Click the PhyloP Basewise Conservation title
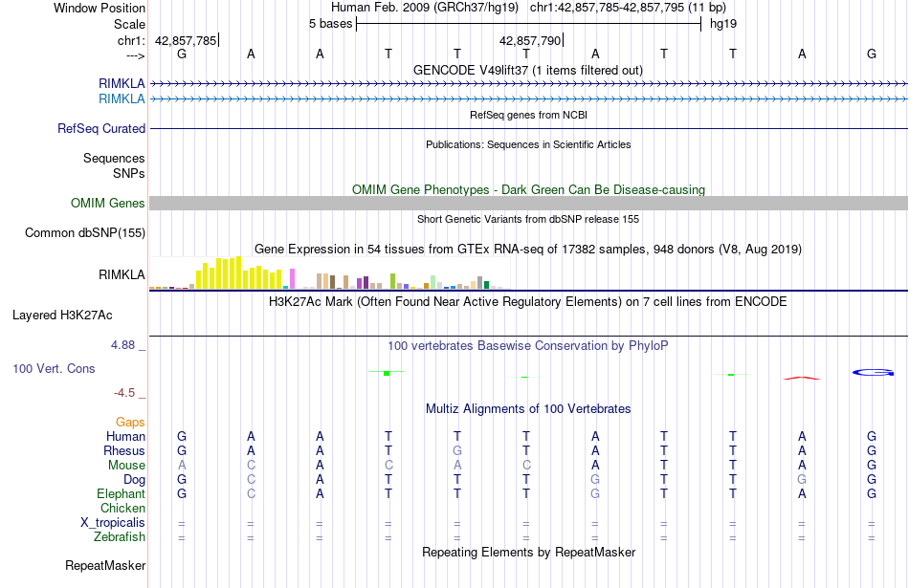Screen dimensions: 909x588 tap(528, 346)
